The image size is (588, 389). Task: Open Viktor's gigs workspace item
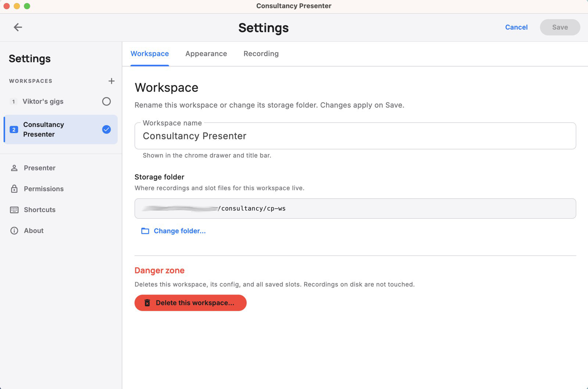[43, 101]
